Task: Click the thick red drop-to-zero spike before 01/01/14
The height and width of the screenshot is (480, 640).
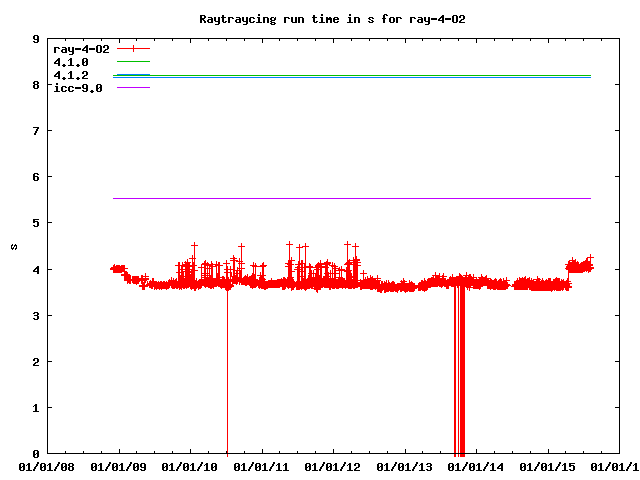Action: (460, 380)
